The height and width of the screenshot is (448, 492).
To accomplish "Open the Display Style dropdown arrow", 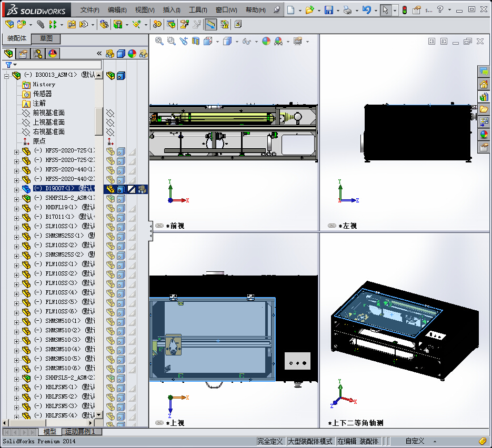I will [237, 42].
